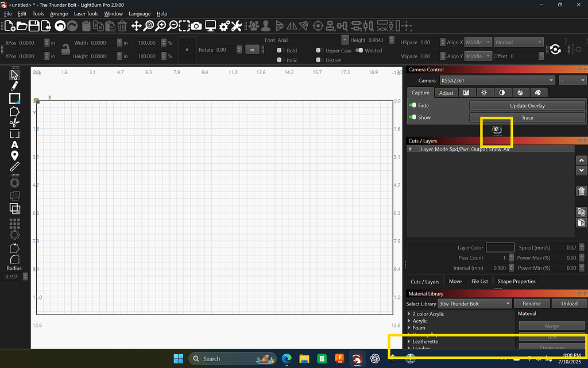
Task: Click the Trace button
Action: pyautogui.click(x=528, y=117)
